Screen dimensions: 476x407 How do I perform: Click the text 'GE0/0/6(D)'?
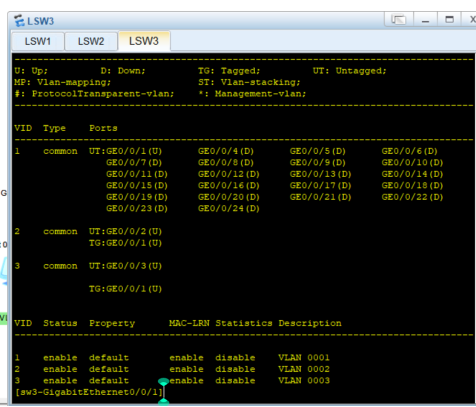click(409, 151)
